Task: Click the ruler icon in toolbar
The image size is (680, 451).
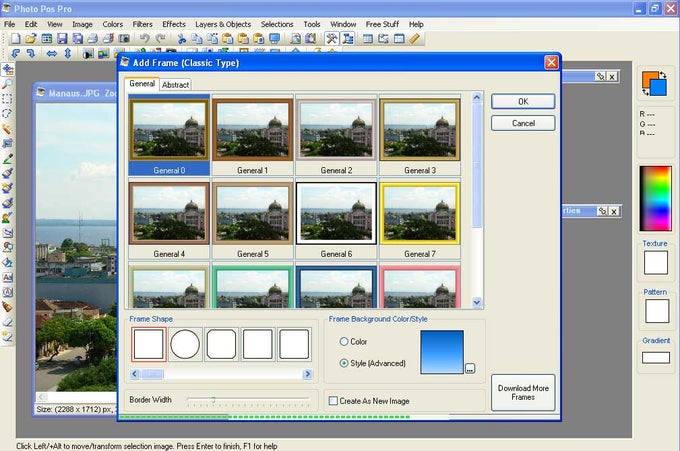Action: 415,39
